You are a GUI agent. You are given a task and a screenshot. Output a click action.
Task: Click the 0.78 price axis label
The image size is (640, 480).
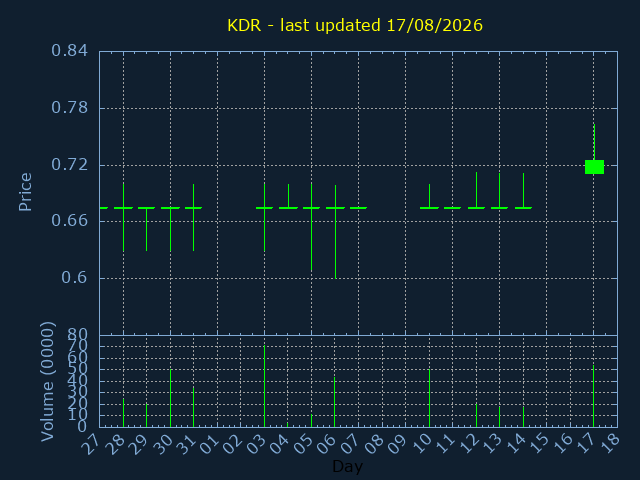coord(69,108)
